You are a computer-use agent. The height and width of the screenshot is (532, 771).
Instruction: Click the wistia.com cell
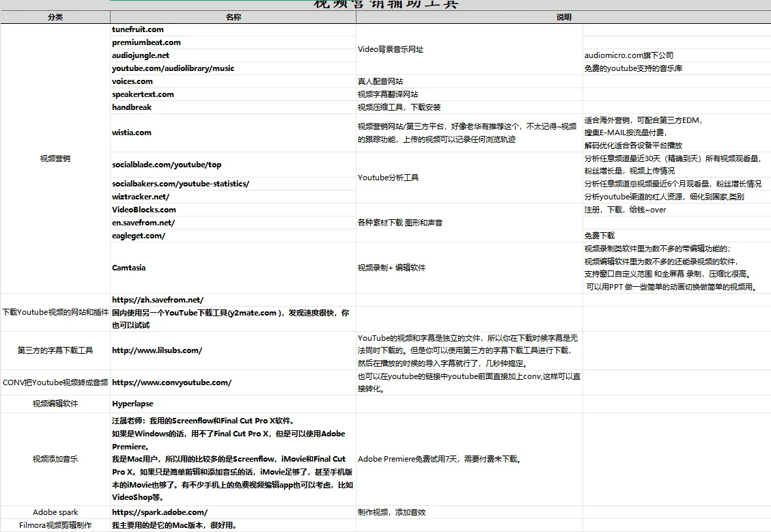tap(233, 132)
